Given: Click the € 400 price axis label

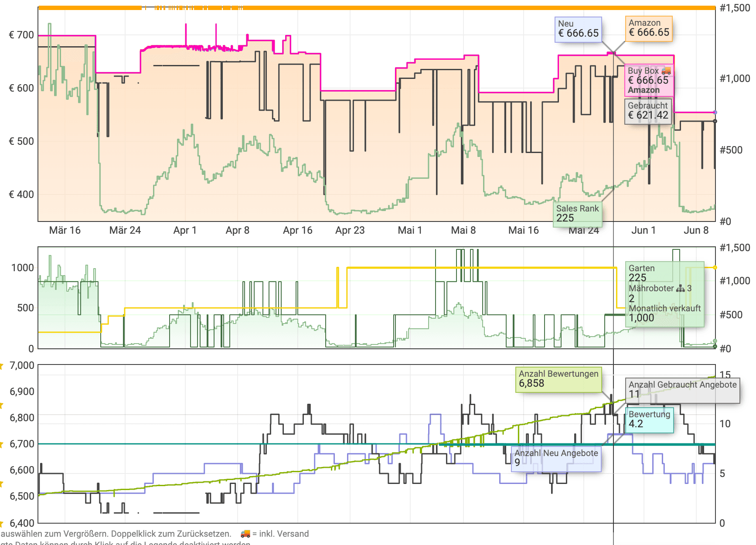Looking at the screenshot, I should 21,194.
